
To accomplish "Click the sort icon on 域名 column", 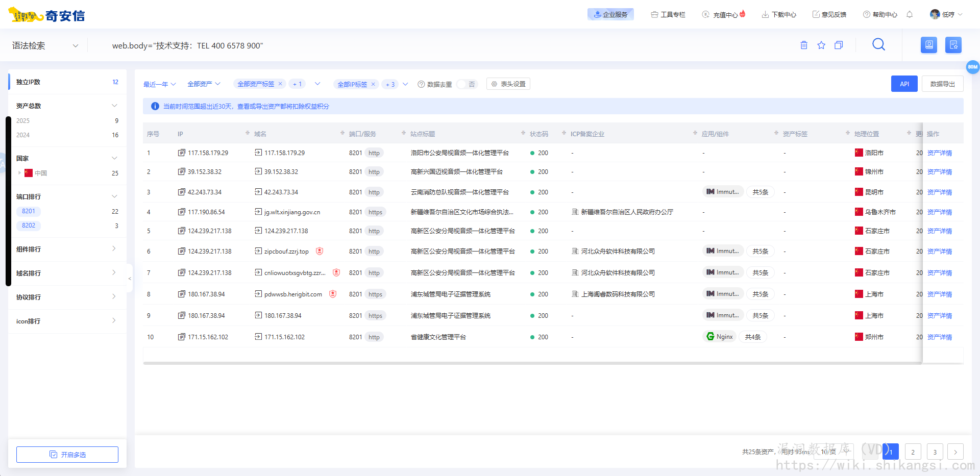I will pos(342,133).
